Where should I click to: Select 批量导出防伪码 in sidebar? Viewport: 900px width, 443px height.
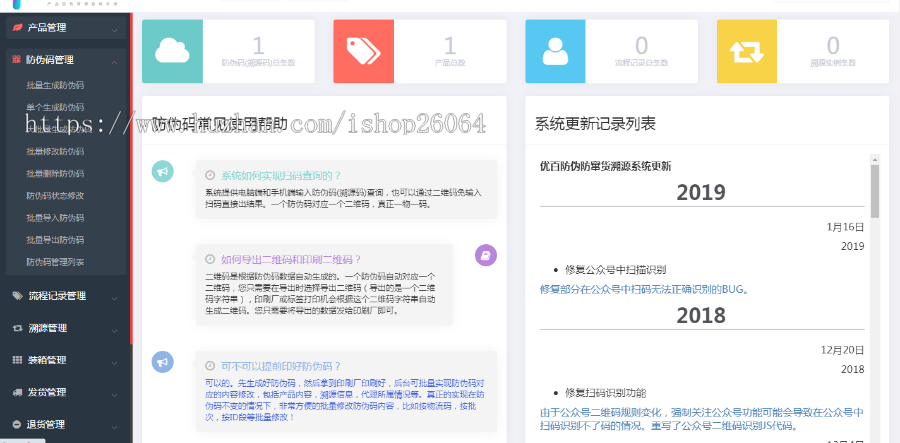[x=55, y=240]
